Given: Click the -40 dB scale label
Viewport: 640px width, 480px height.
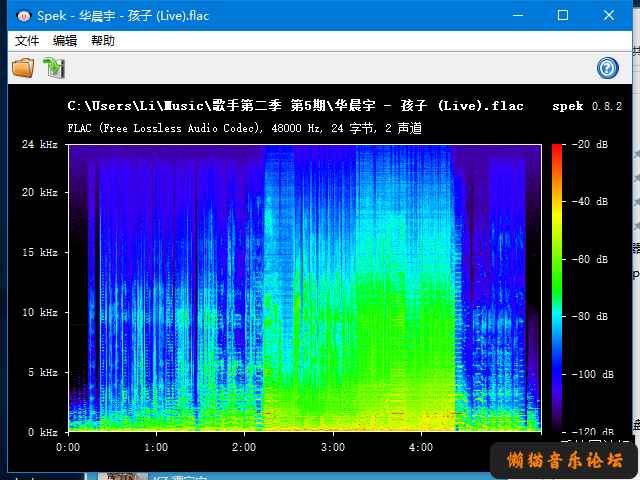Looking at the screenshot, I should 589,201.
